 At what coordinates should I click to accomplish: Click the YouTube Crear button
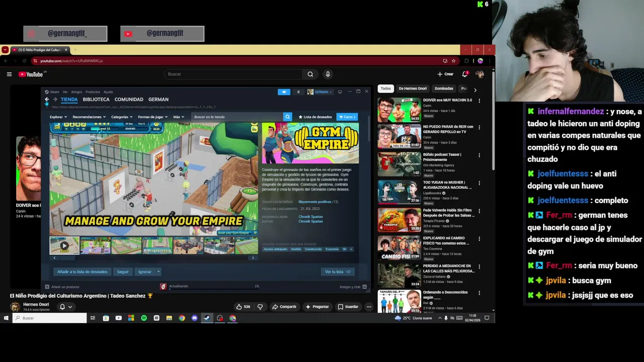(445, 74)
